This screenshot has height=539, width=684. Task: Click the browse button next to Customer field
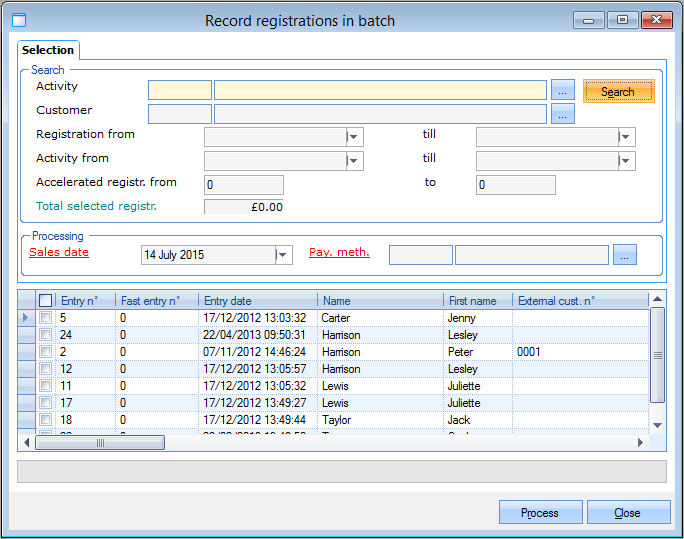(x=563, y=114)
